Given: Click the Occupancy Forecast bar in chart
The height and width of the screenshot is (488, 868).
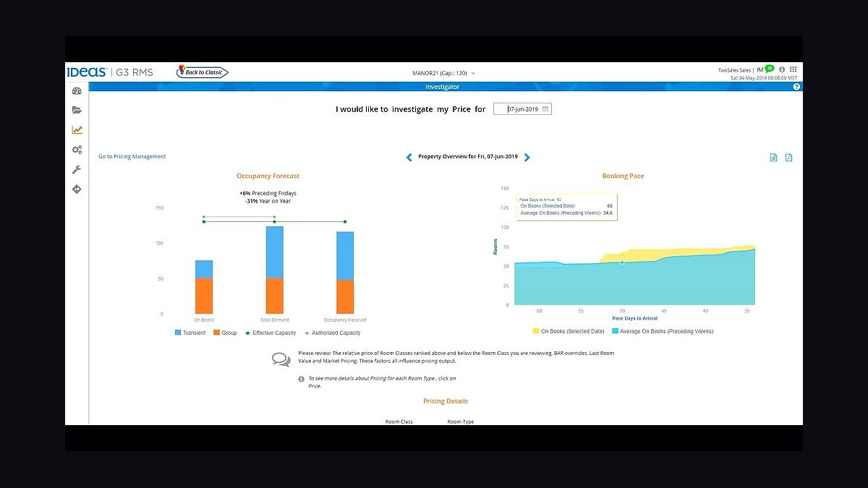Looking at the screenshot, I should point(345,273).
